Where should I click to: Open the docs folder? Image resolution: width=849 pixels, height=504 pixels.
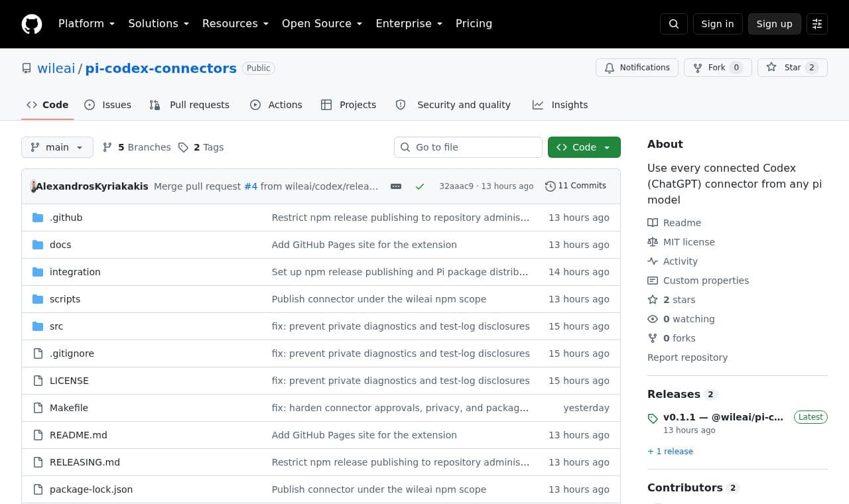coord(60,245)
